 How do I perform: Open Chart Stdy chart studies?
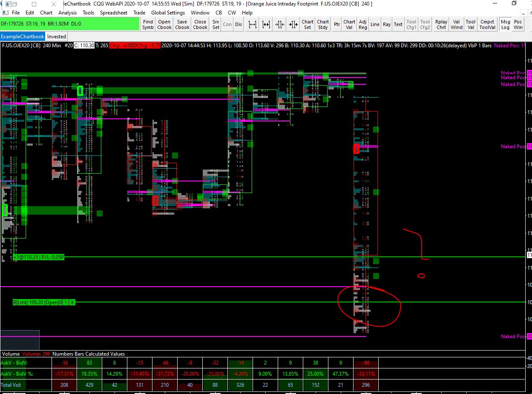323,24
